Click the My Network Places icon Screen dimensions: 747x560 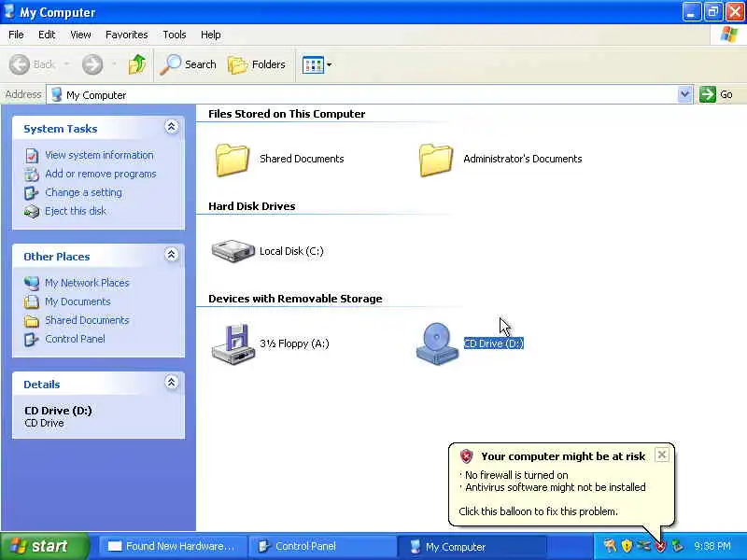(32, 283)
